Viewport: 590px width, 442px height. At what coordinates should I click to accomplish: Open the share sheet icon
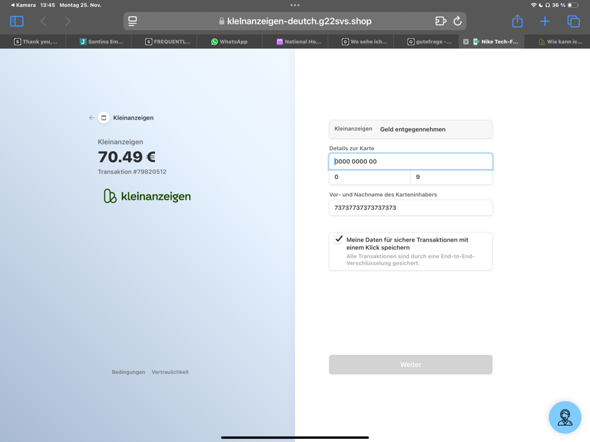517,21
